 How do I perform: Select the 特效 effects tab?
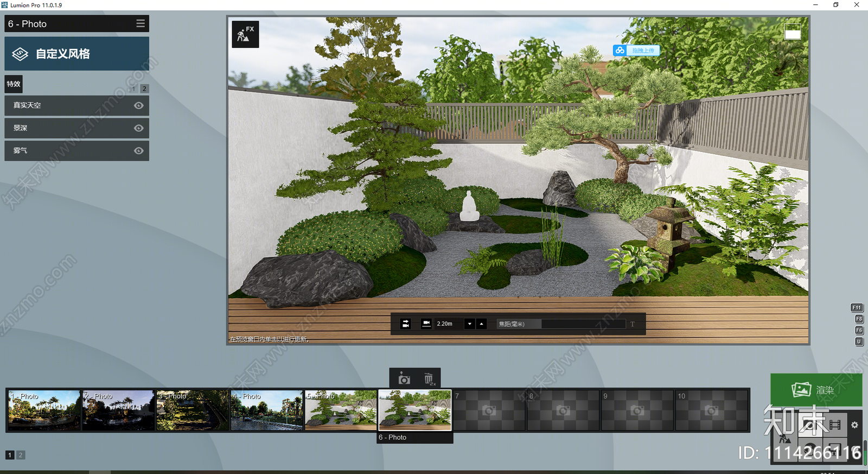(x=14, y=84)
